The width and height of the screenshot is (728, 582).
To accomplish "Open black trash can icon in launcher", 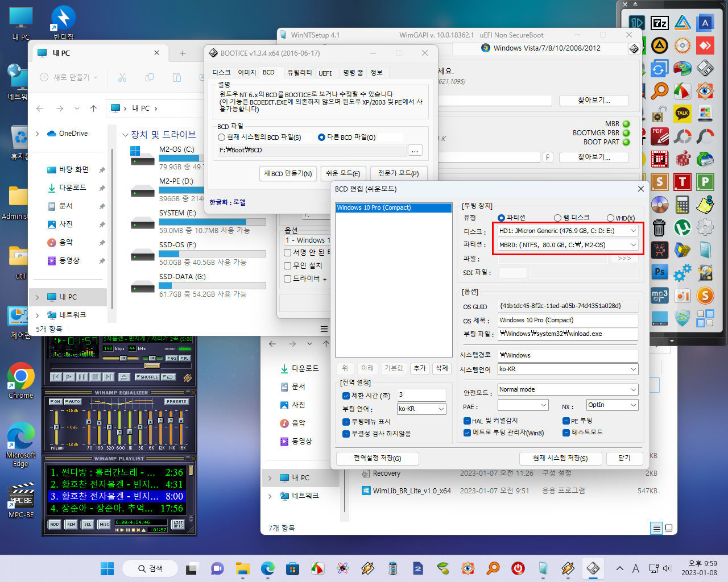I will coord(659,227).
